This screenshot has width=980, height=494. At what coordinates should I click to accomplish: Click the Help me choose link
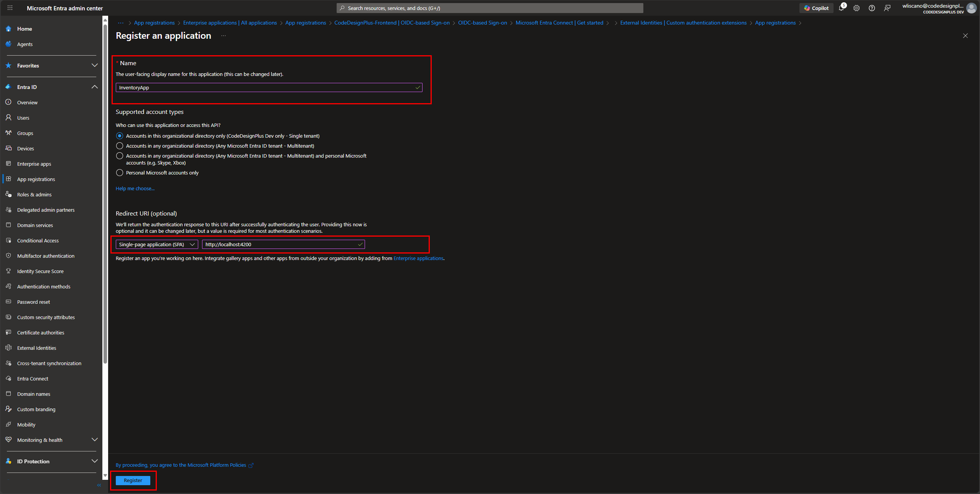135,188
